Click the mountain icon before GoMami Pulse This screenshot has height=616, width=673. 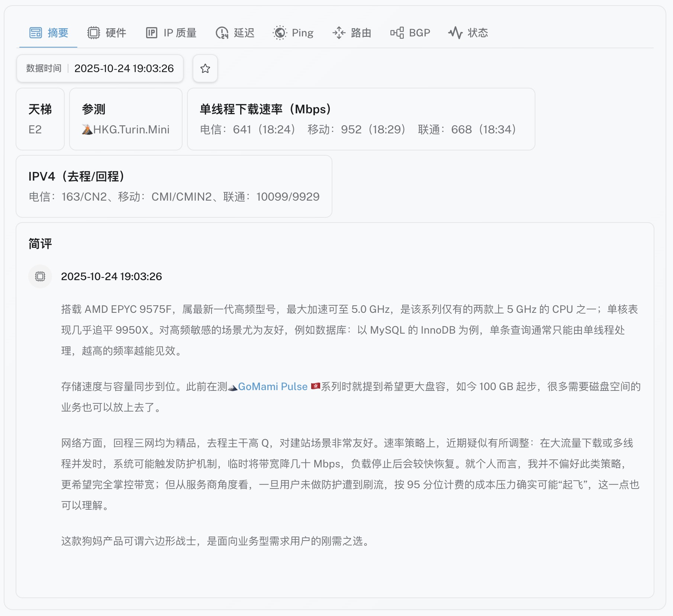coord(233,387)
